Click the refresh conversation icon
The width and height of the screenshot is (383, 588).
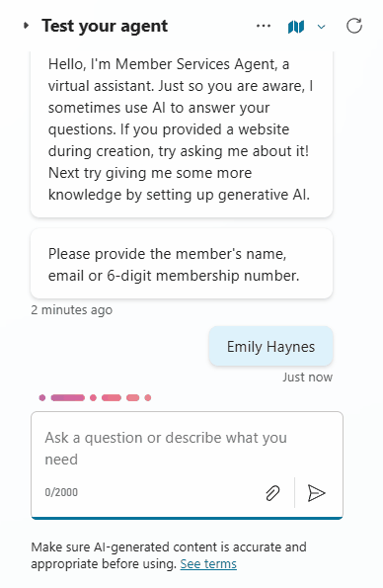[354, 26]
